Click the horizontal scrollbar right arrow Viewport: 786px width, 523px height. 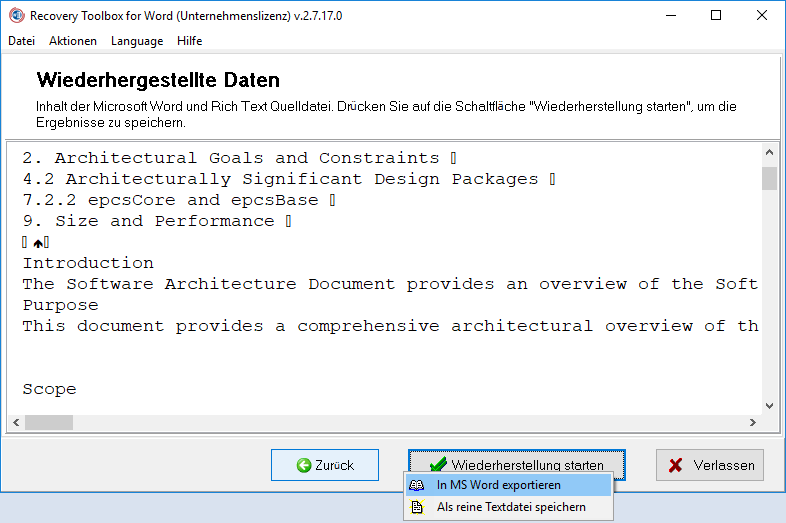tap(753, 422)
